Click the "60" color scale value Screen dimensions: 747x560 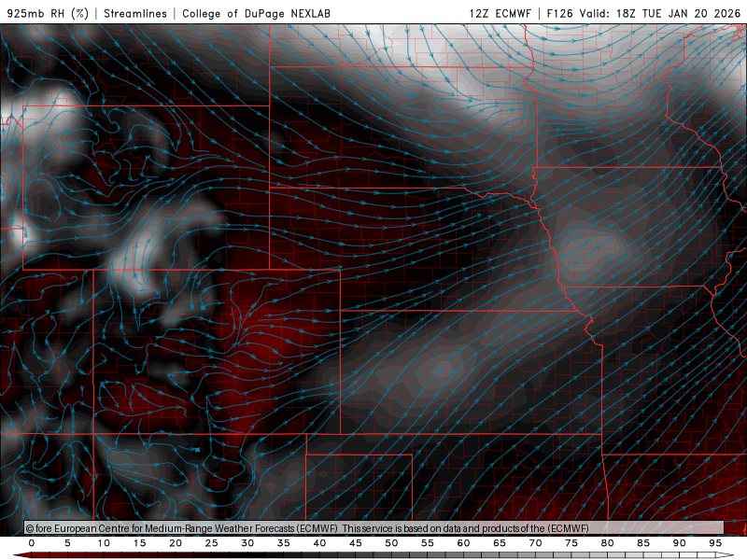[463, 543]
